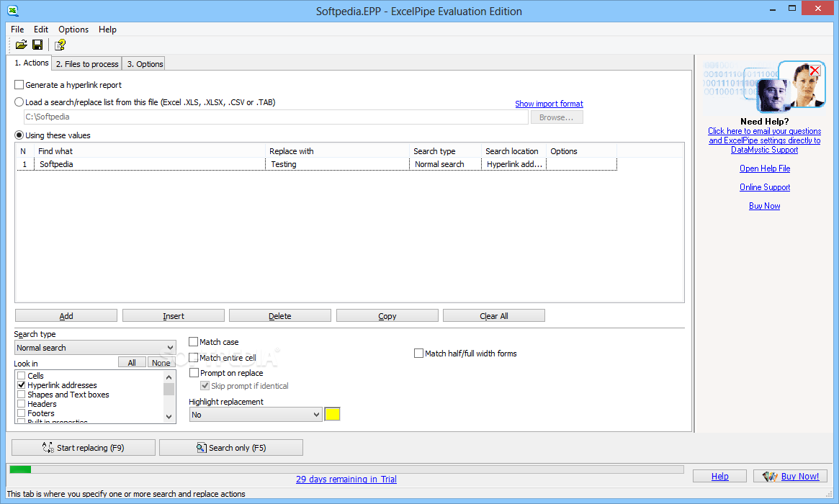Open the Open Help File link
839x504 pixels.
pyautogui.click(x=765, y=168)
